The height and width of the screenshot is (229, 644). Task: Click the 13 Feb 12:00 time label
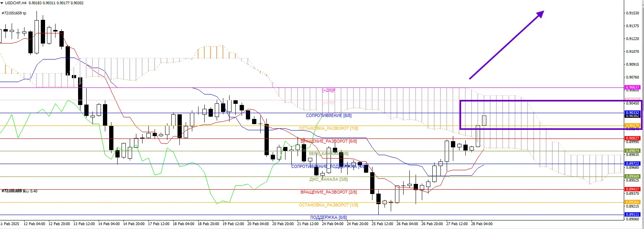point(84,224)
